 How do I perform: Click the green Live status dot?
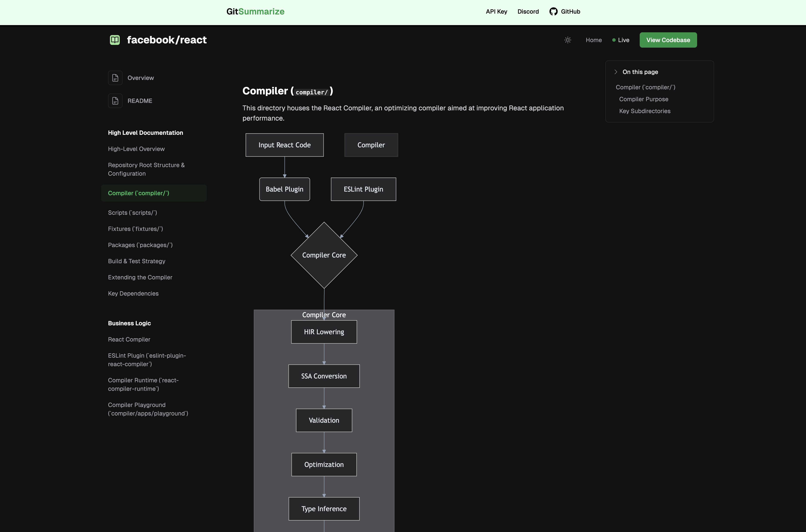pos(614,40)
